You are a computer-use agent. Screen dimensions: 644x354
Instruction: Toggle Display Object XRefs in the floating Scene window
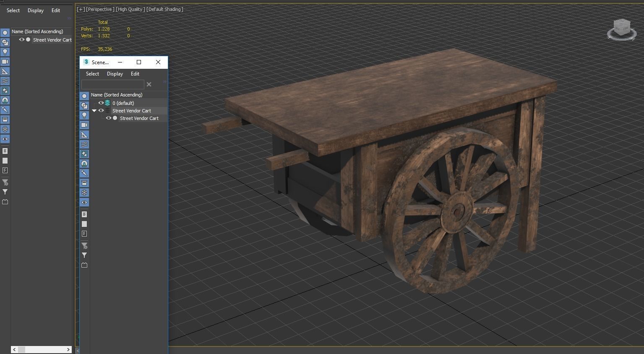[84, 164]
